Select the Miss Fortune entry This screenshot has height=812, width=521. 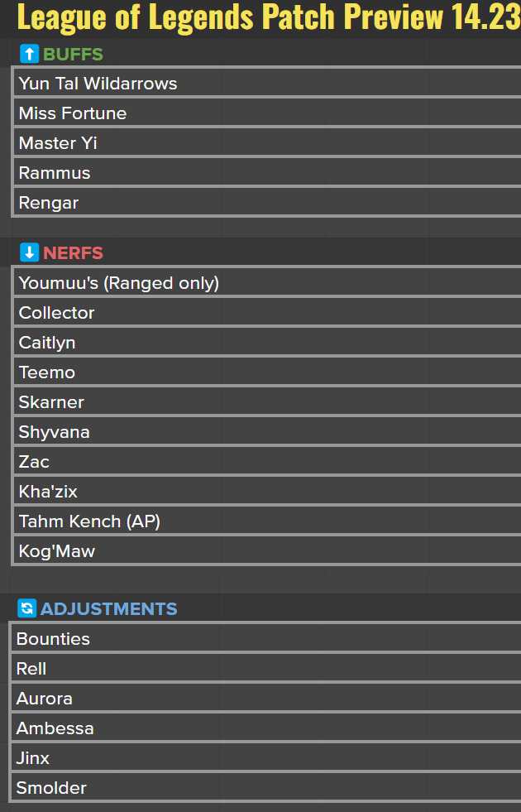click(x=267, y=113)
